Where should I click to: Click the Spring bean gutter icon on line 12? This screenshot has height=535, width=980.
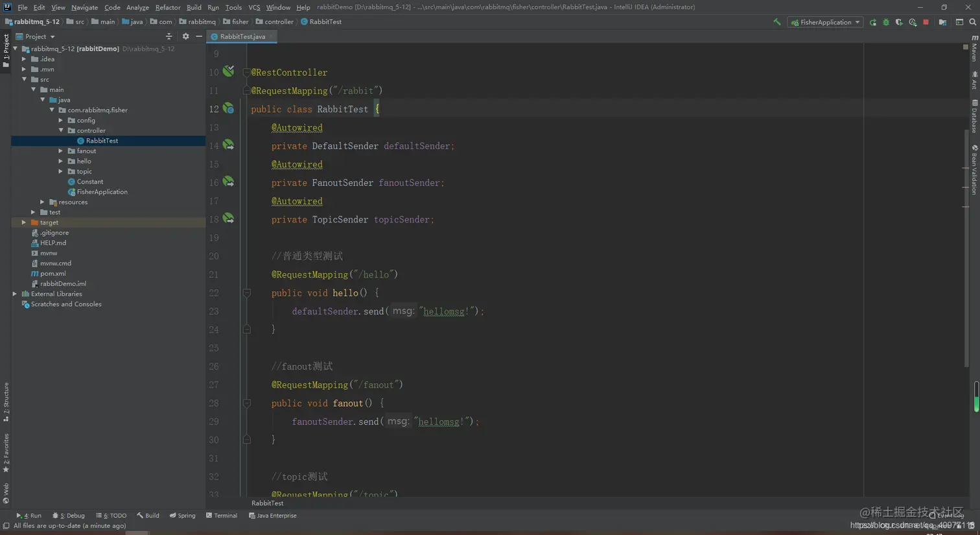[x=228, y=108]
